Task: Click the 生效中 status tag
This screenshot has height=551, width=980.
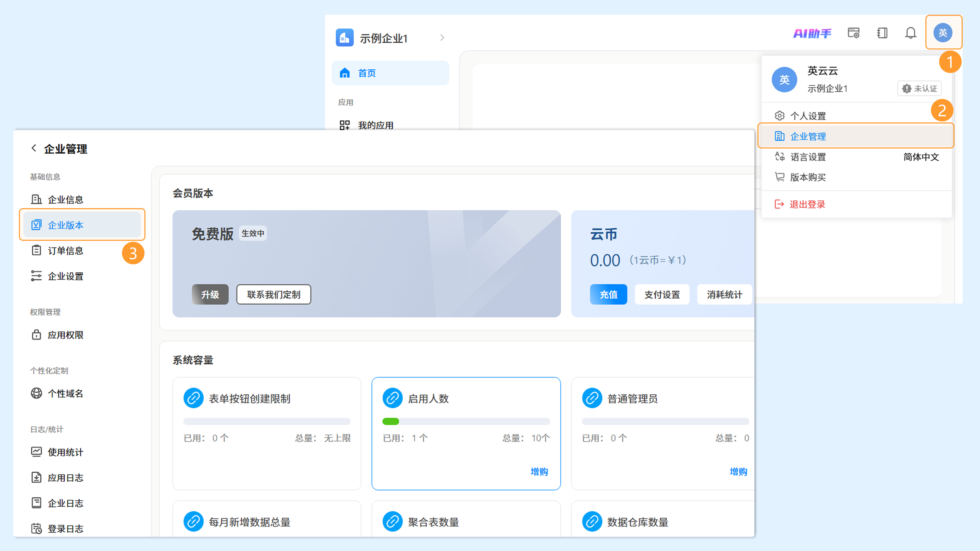Action: point(253,233)
